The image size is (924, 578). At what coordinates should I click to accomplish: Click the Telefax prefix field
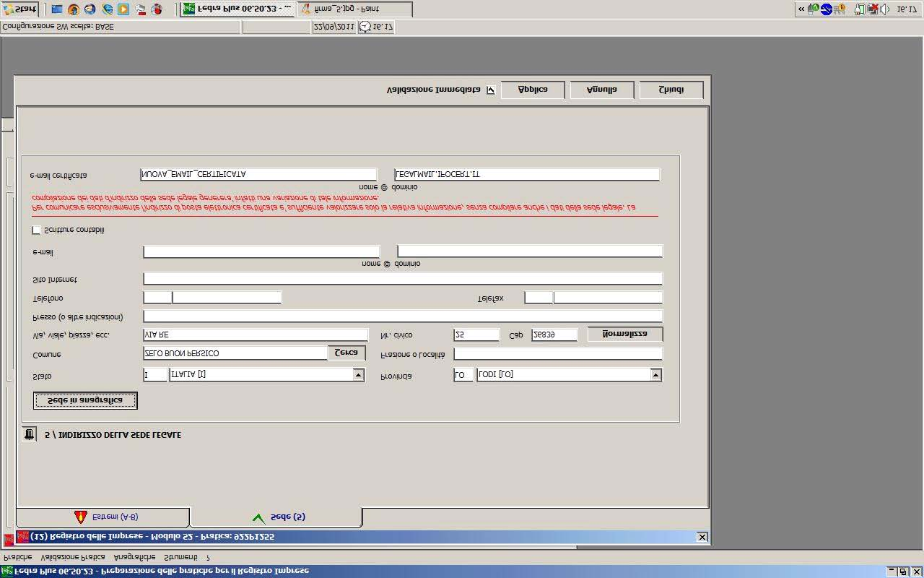coord(539,298)
